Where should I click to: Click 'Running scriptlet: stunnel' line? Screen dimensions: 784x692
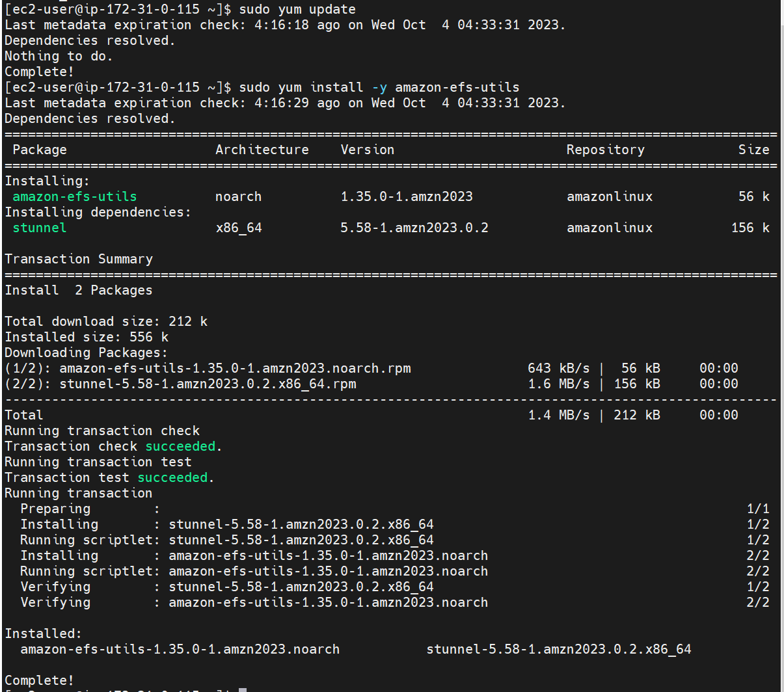point(395,540)
